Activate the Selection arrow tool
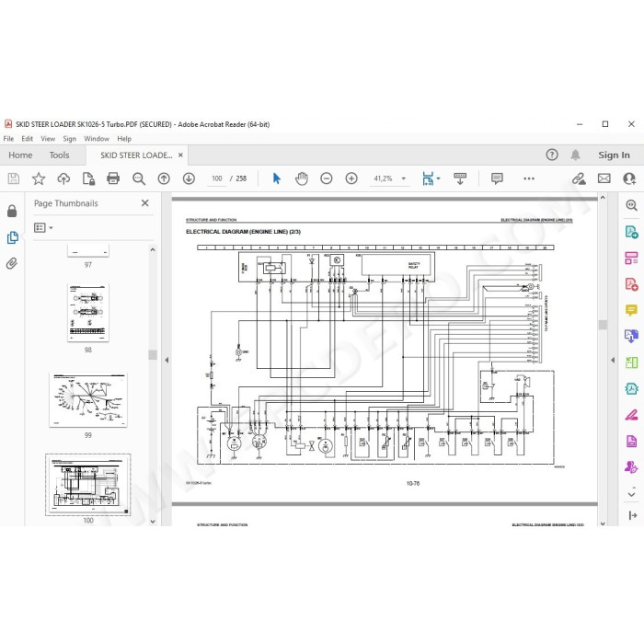 click(x=276, y=178)
